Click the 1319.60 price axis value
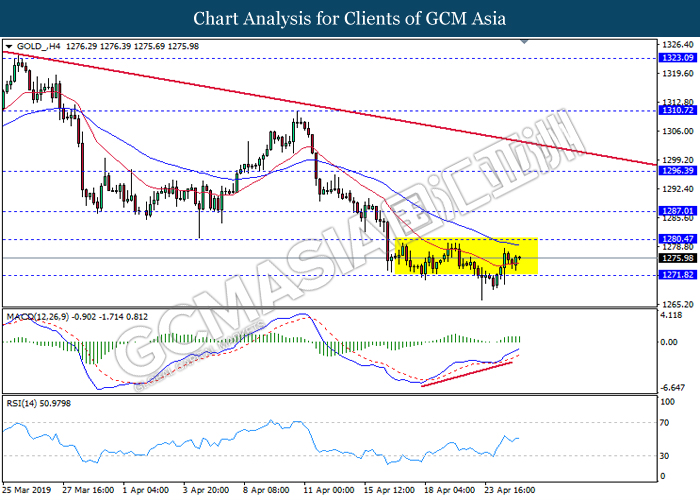This screenshot has height=500, width=700. tap(678, 73)
